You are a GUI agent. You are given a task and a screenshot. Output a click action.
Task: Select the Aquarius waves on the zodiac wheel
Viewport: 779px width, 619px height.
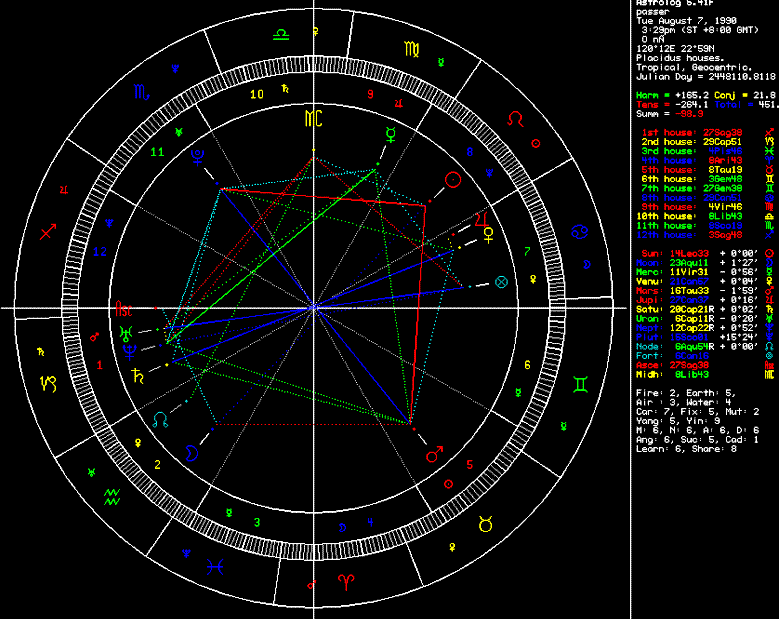(x=113, y=493)
